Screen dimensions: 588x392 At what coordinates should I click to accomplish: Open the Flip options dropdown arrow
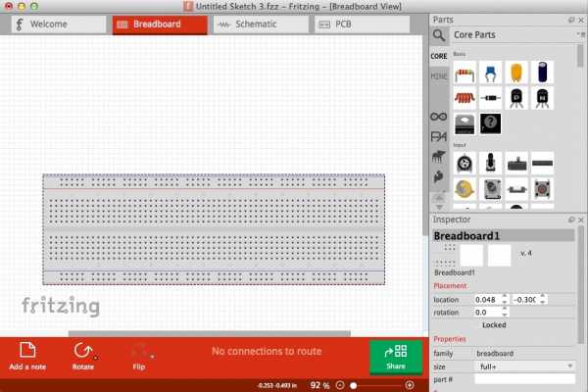click(x=152, y=357)
